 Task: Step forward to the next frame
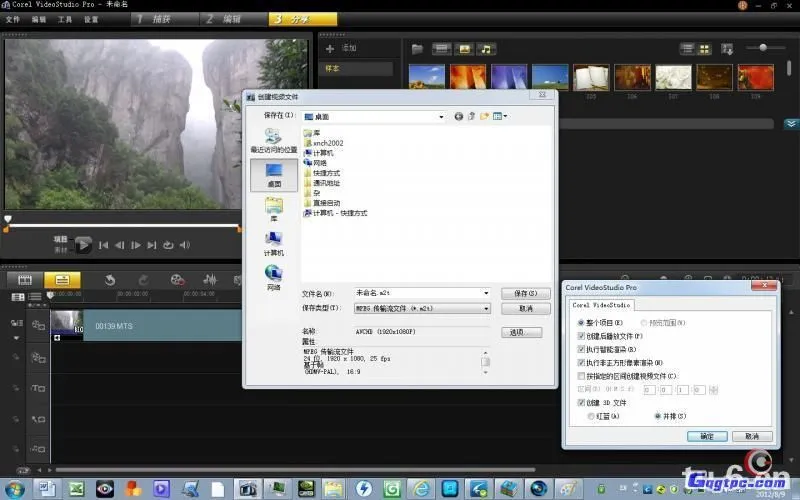[x=136, y=245]
